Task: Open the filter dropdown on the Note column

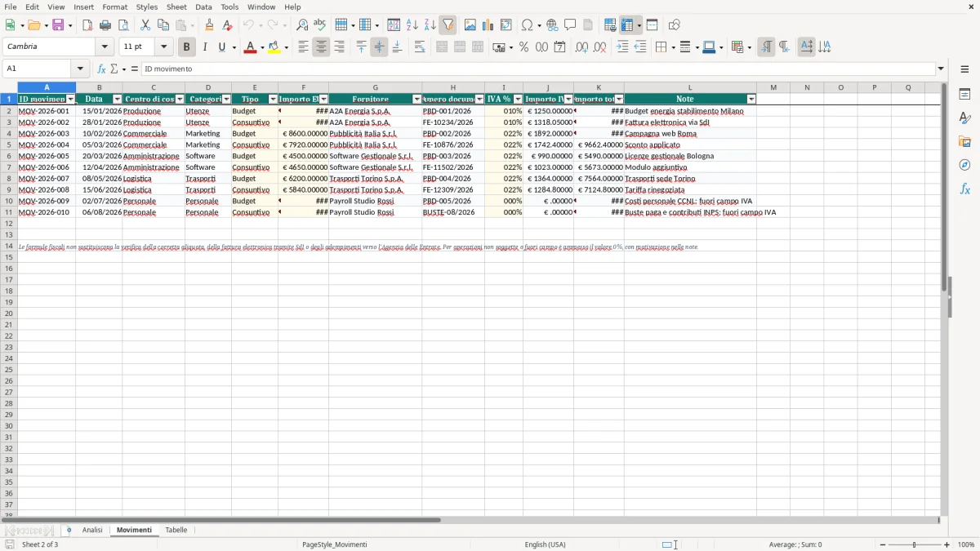Action: pos(751,100)
